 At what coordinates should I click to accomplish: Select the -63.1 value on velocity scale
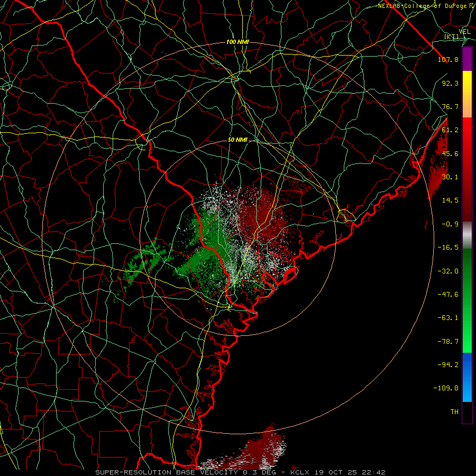tap(448, 318)
